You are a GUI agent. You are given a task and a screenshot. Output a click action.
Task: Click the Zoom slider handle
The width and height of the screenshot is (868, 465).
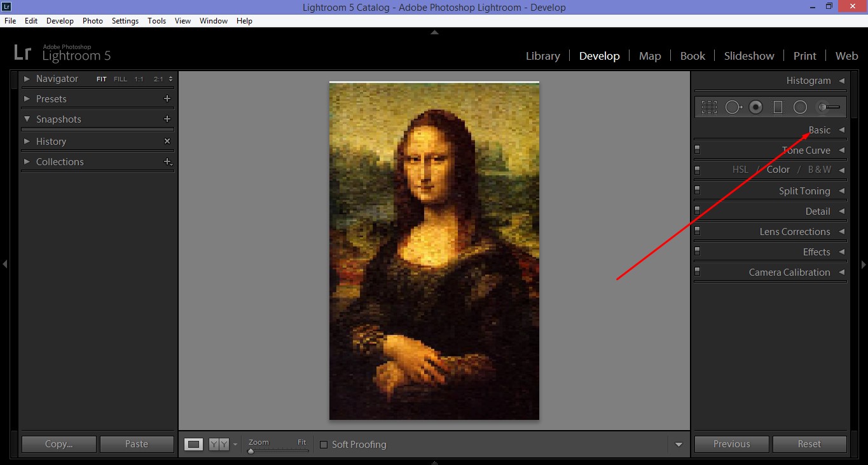[251, 451]
